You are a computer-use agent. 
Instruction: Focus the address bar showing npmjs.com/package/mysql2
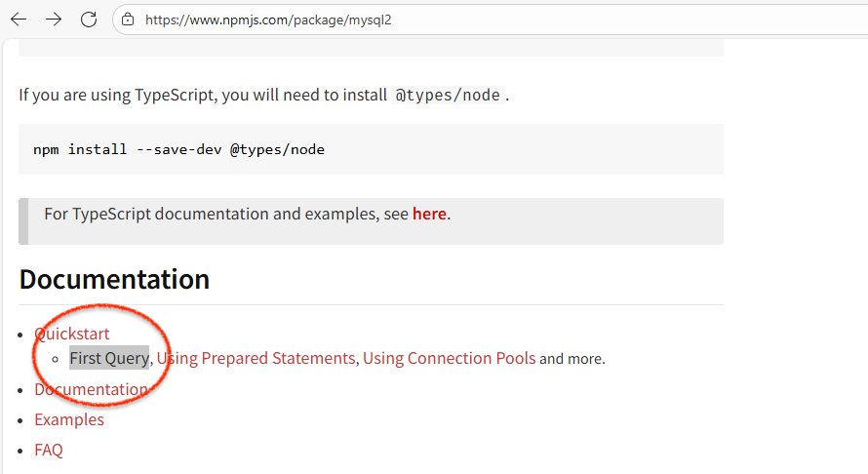click(390, 20)
